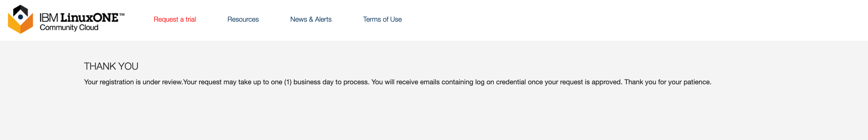Viewport: 868px width, 140px height.
Task: Go to News & Alerts
Action: 311,19
